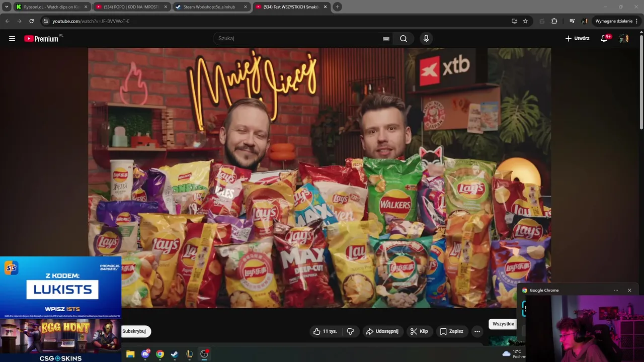Start voice search with the microphone
This screenshot has width=644, height=362.
coord(426,38)
